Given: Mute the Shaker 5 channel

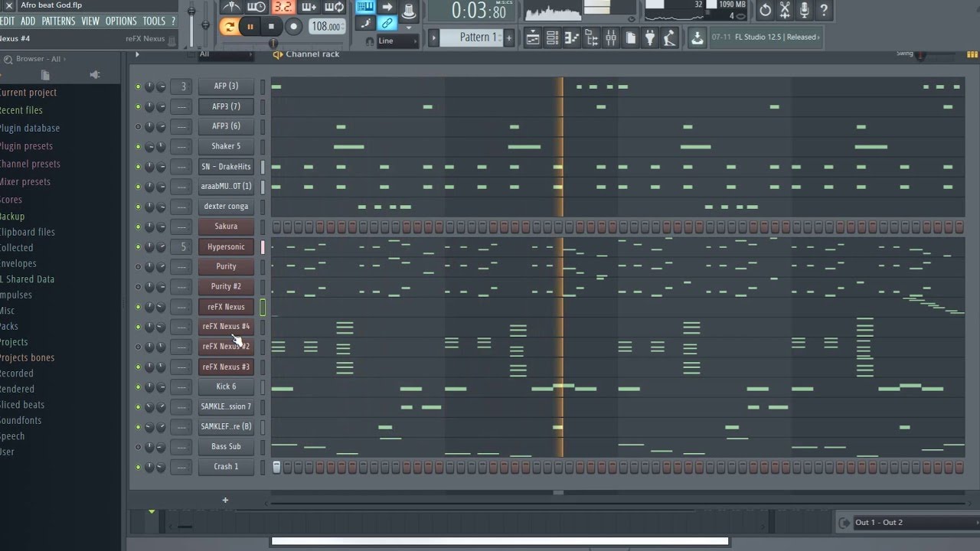Looking at the screenshot, I should (x=138, y=146).
